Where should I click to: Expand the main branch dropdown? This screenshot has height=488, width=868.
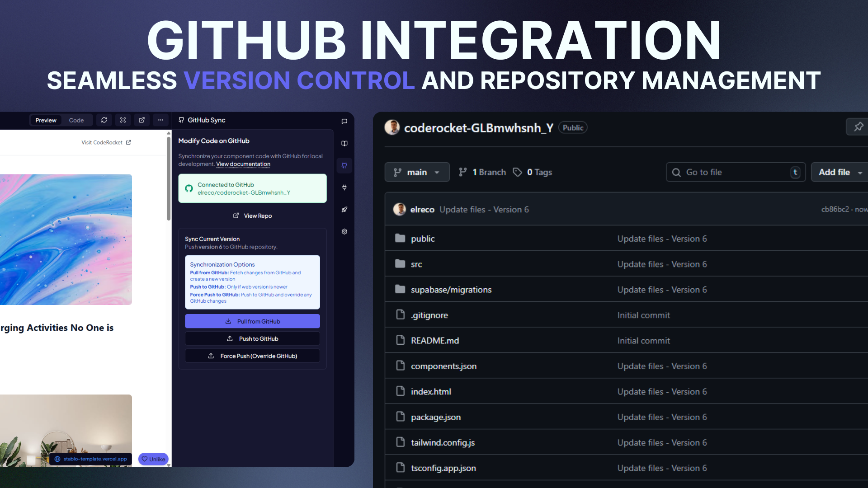point(417,172)
